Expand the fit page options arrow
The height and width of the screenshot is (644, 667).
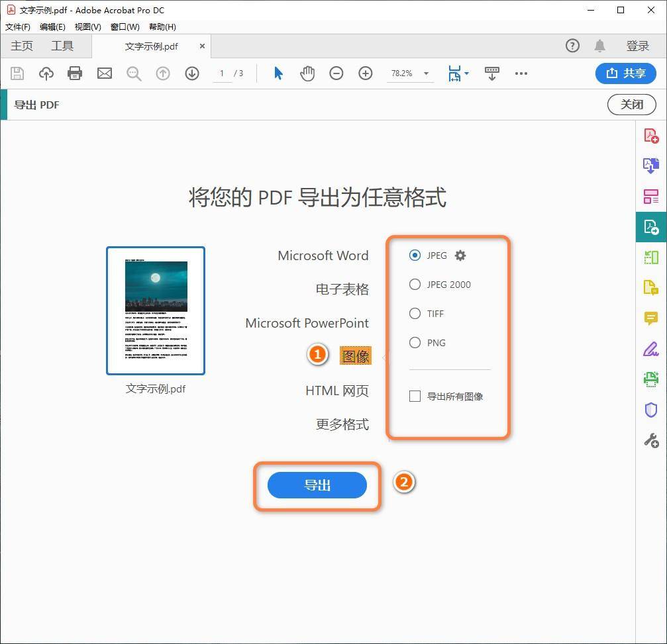[467, 73]
